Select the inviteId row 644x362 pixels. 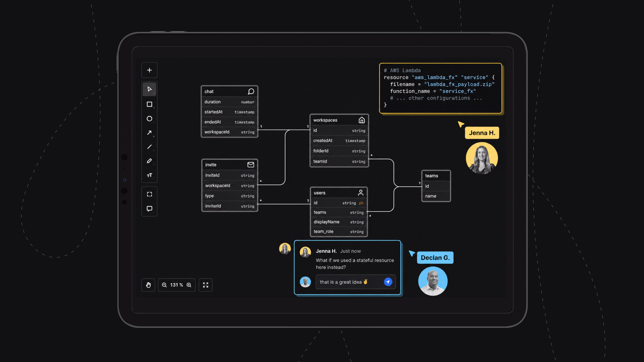[x=230, y=175]
